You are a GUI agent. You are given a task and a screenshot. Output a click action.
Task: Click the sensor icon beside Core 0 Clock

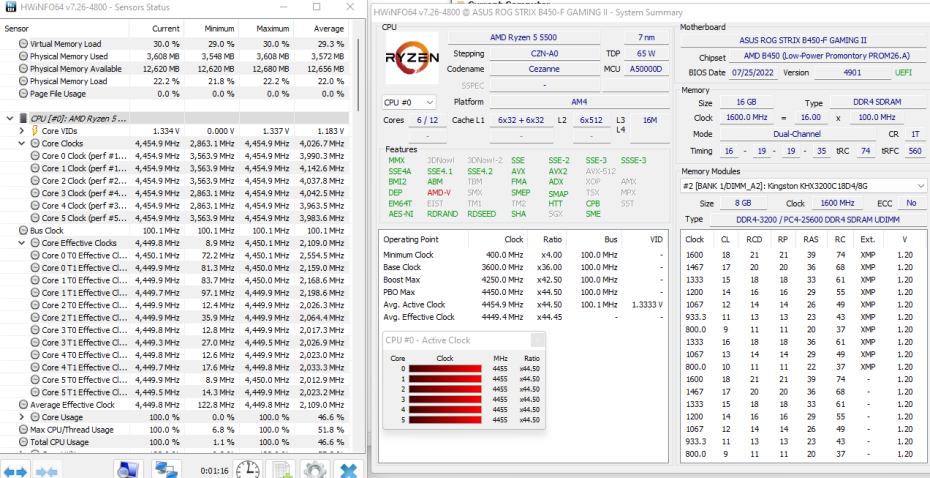(35, 156)
